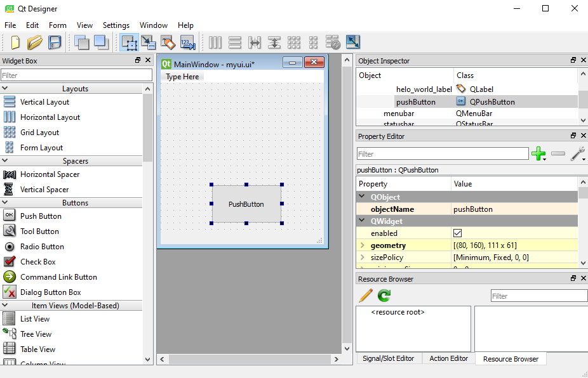Collapse the QObject property group
This screenshot has height=378, width=588.
[x=363, y=197]
